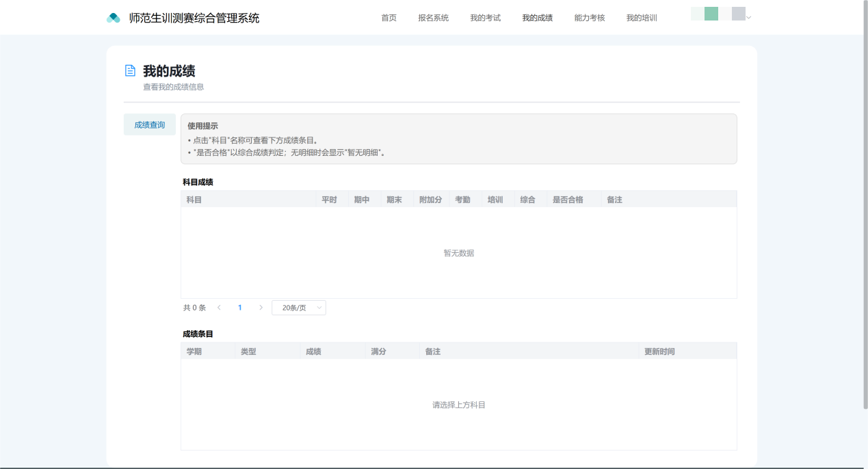The height and width of the screenshot is (469, 868).
Task: Select page number 1
Action: (239, 308)
